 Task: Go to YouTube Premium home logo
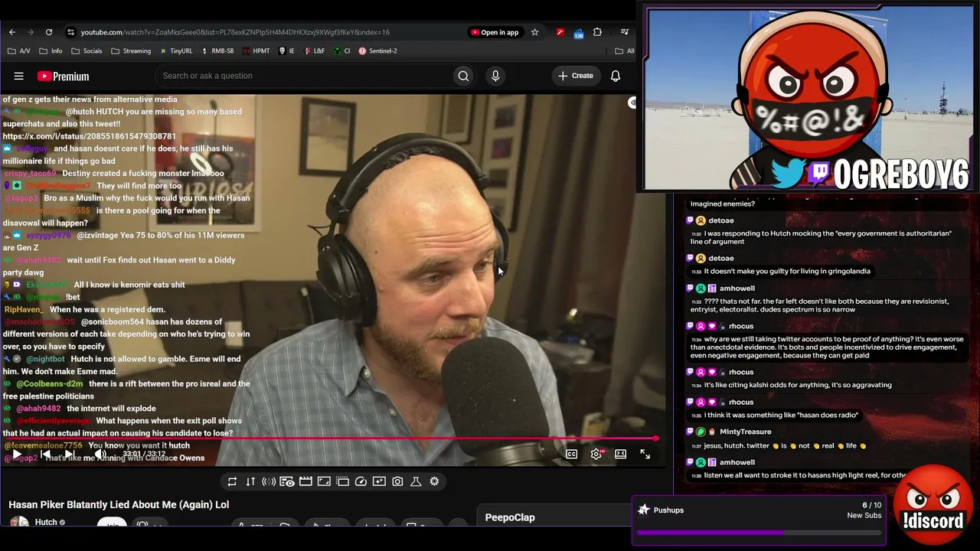click(x=63, y=76)
